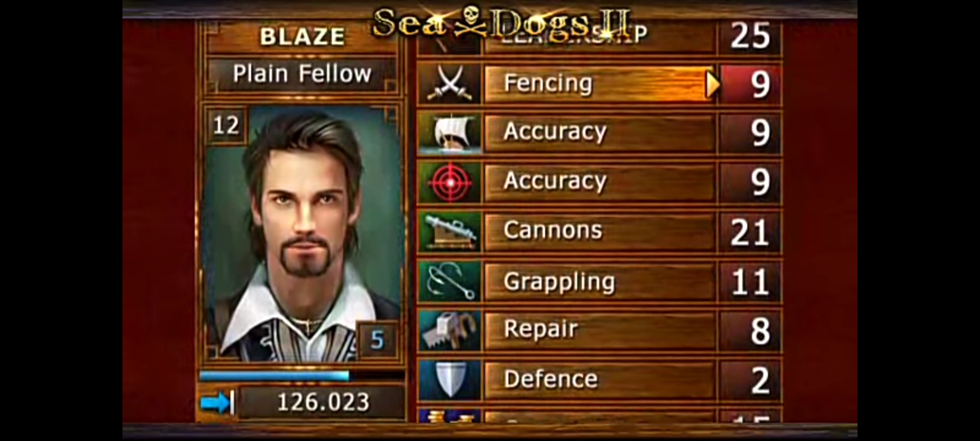Click the sailing ship skill icon
This screenshot has height=441, width=980.
pos(450,133)
